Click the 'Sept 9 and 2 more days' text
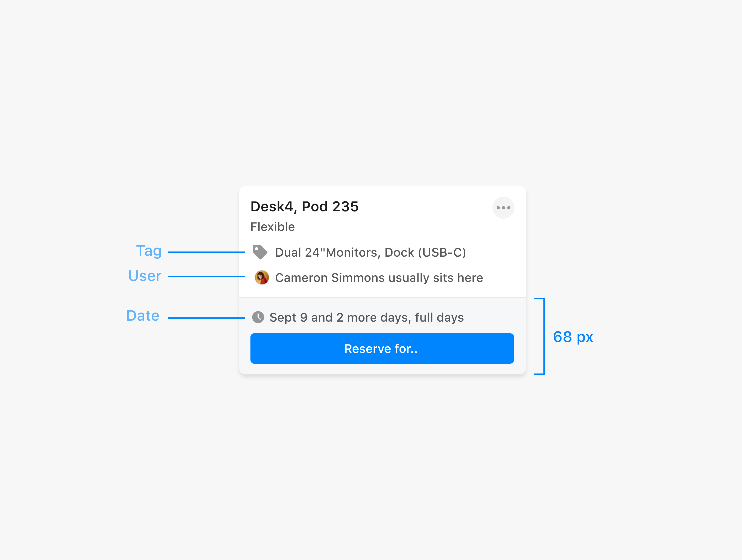742x560 pixels. (x=366, y=317)
